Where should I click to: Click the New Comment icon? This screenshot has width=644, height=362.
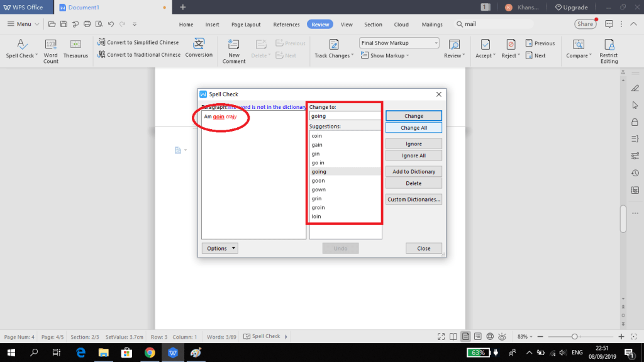(233, 45)
